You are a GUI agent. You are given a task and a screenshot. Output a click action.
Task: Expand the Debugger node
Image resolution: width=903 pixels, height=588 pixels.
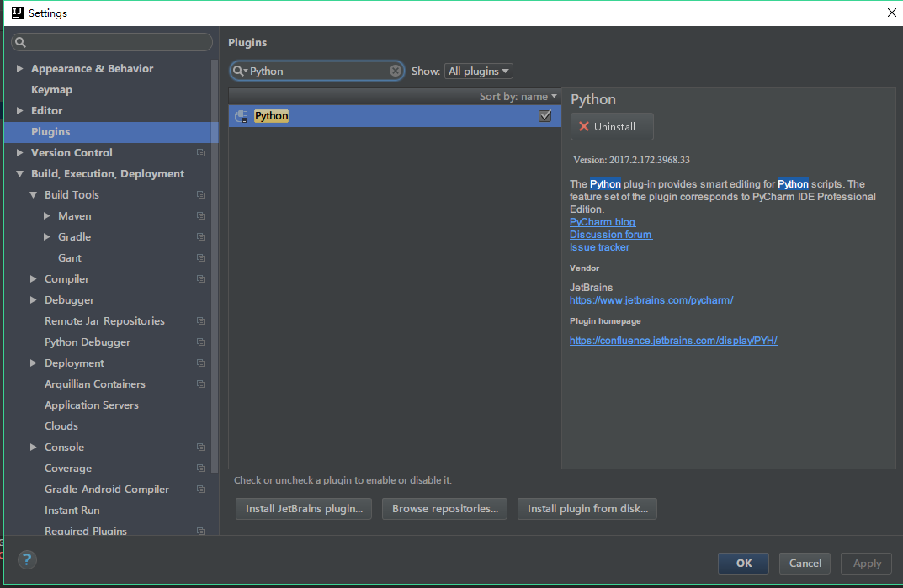pos(34,300)
